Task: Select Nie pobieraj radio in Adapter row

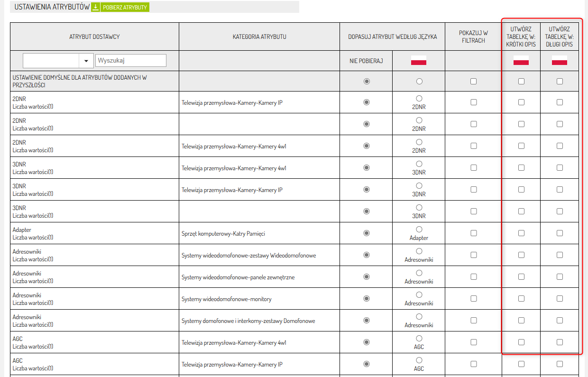Action: 366,233
